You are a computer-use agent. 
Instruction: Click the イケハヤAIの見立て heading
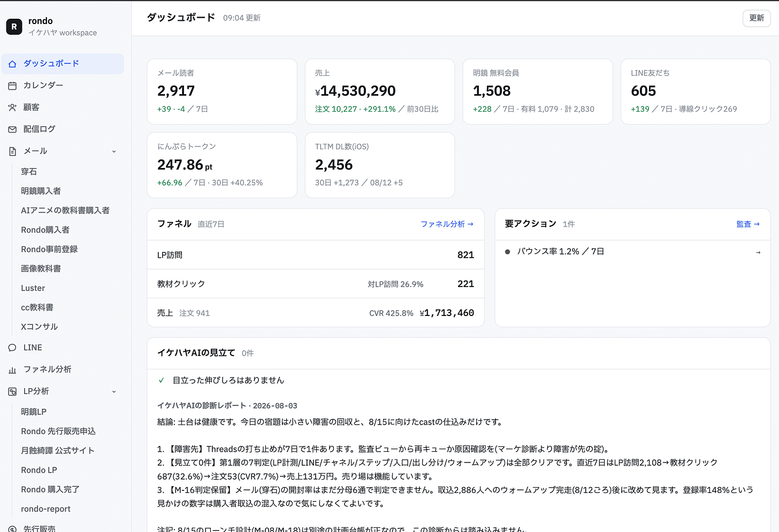point(196,352)
